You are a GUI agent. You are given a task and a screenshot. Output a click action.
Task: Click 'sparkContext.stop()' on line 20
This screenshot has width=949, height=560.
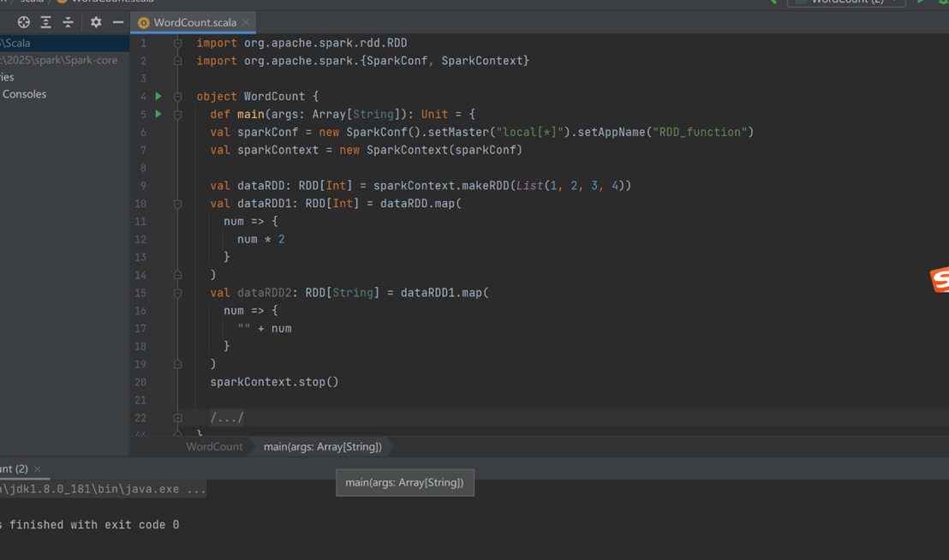point(274,382)
